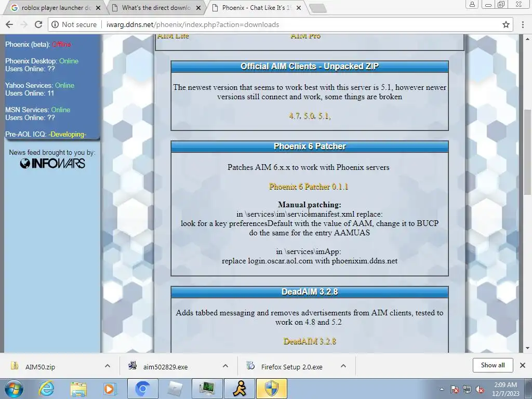
Task: Close the roblox player launcher tab
Action: coord(98,8)
